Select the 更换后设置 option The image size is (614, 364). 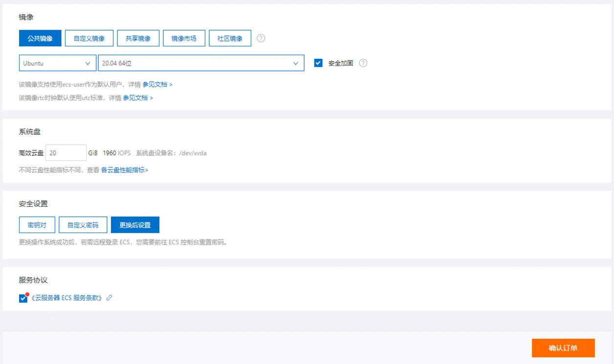(135, 225)
